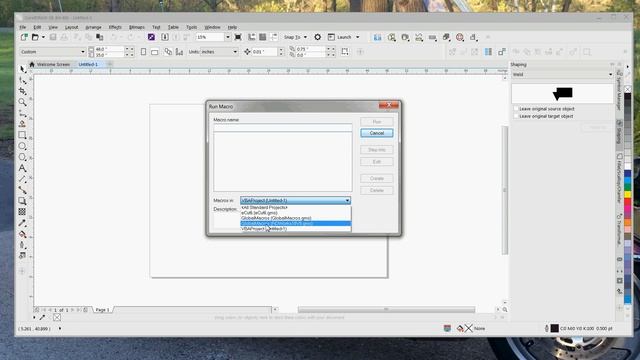Toggle Show Rulers toolbar icon
This screenshot has width=640, height=360.
pyautogui.click(x=252, y=37)
